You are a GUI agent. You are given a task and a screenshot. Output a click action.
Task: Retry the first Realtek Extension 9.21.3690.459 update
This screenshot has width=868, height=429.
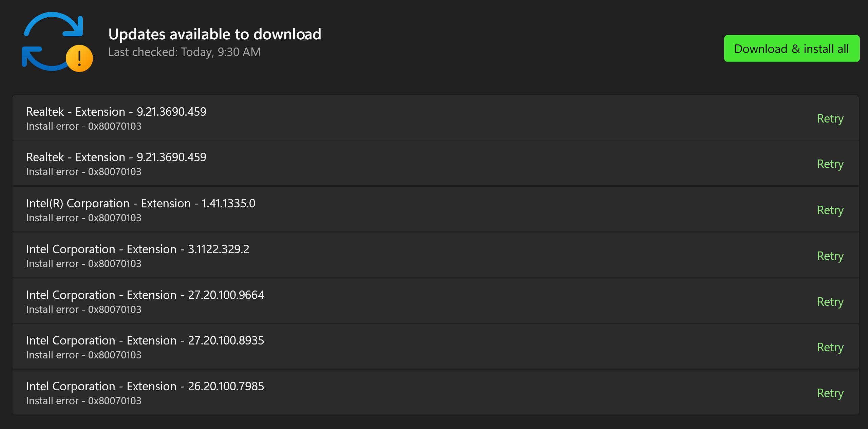830,118
